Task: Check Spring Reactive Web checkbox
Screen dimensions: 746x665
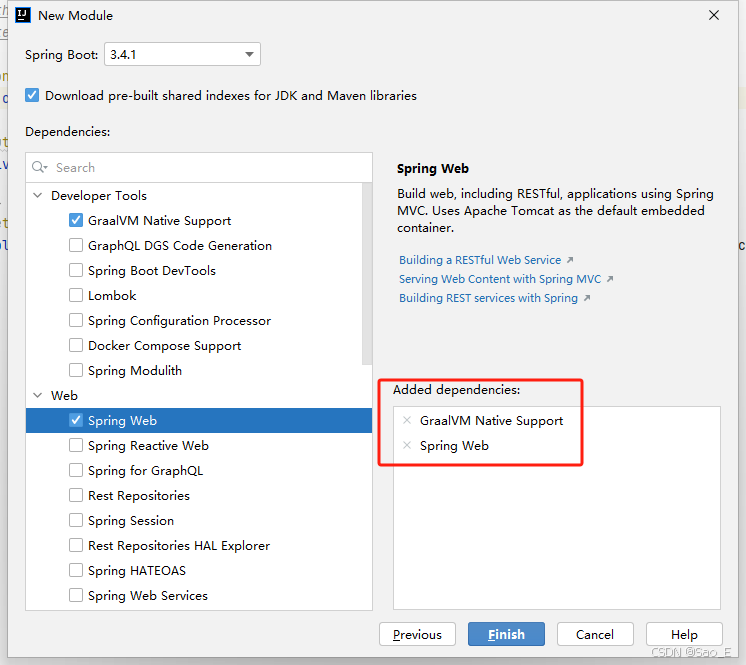Action: coord(76,445)
